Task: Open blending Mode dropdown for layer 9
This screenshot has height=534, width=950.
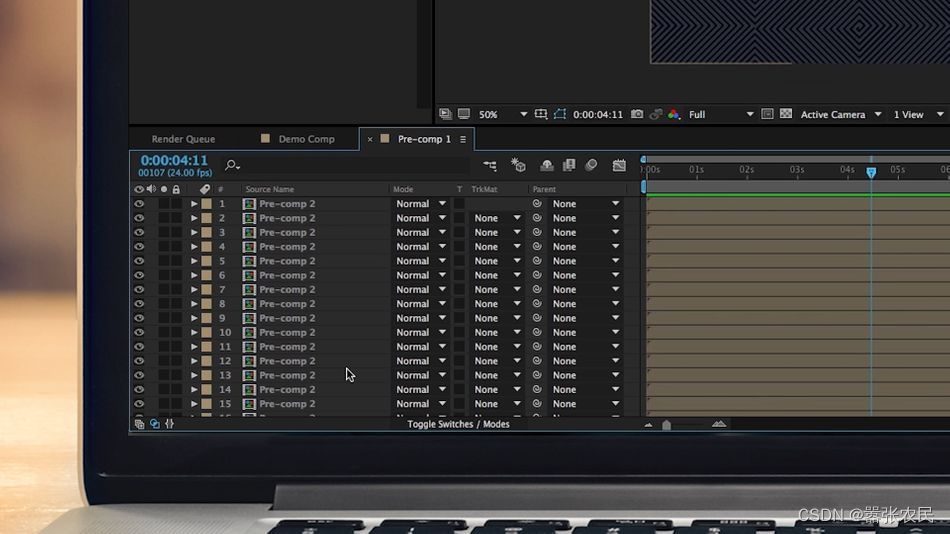Action: pyautogui.click(x=421, y=318)
